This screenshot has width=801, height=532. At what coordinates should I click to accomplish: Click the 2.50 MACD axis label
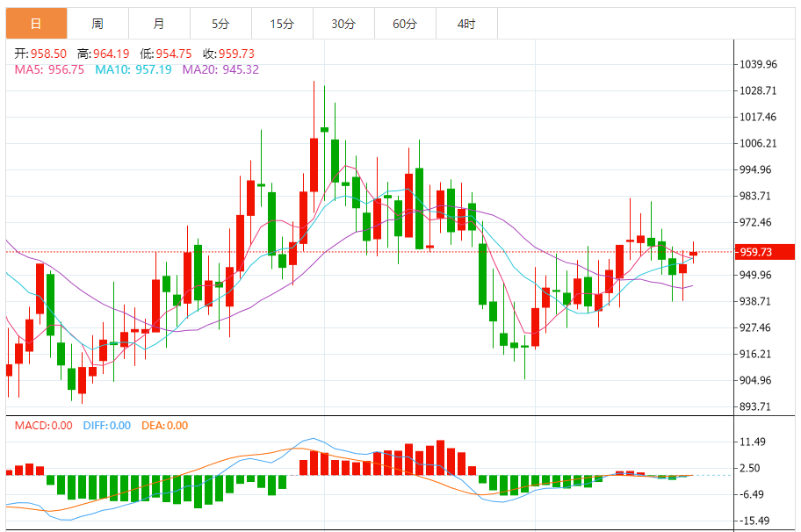click(750, 468)
